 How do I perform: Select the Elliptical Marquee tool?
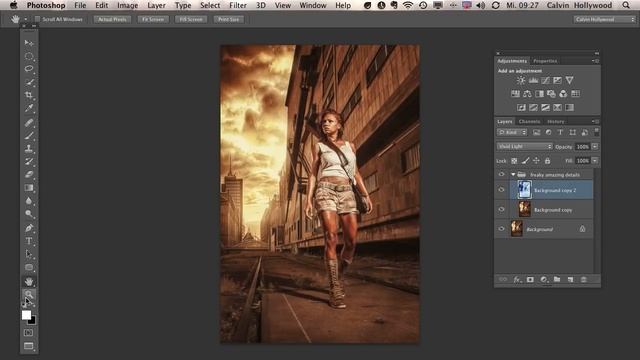[x=29, y=56]
